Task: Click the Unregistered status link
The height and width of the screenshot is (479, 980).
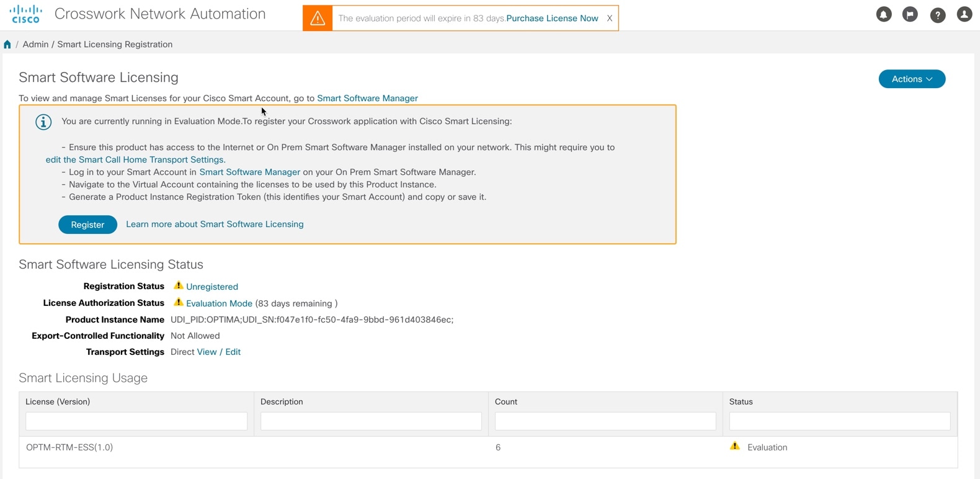Action: 212,287
